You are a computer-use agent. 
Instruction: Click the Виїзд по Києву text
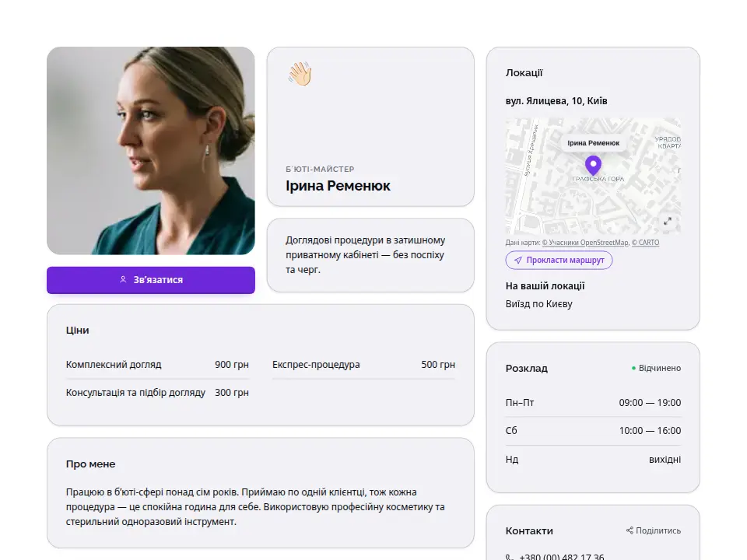pyautogui.click(x=538, y=304)
